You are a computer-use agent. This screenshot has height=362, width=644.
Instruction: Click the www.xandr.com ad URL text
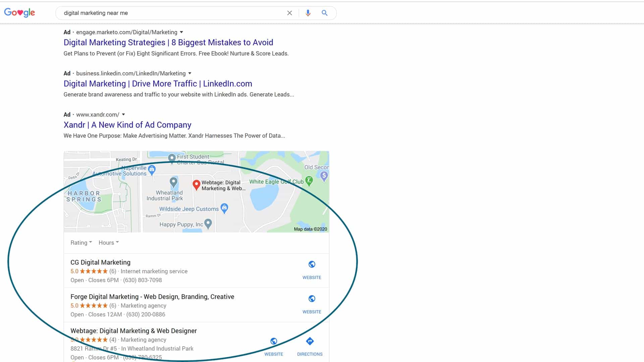(98, 115)
